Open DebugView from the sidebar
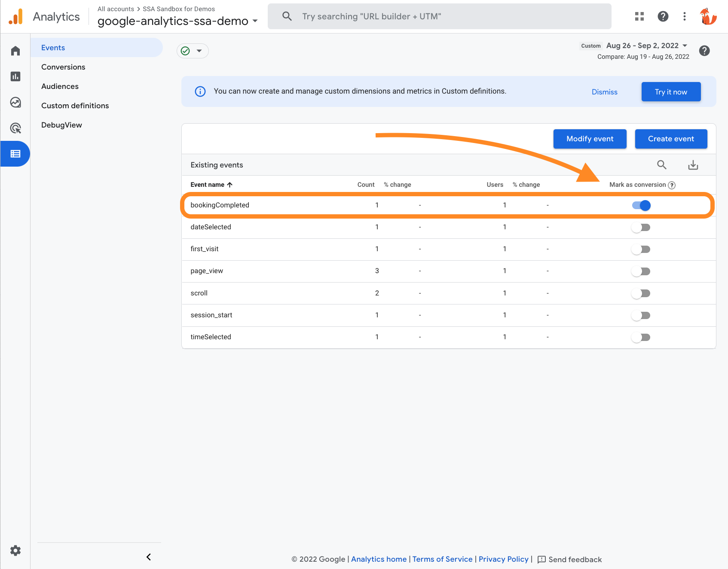This screenshot has height=569, width=728. [x=61, y=125]
